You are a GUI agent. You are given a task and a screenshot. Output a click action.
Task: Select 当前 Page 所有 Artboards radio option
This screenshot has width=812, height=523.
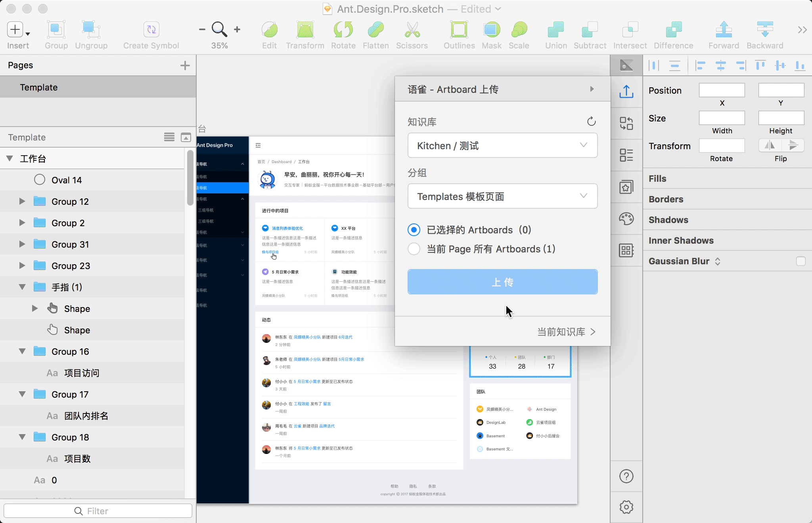click(414, 249)
